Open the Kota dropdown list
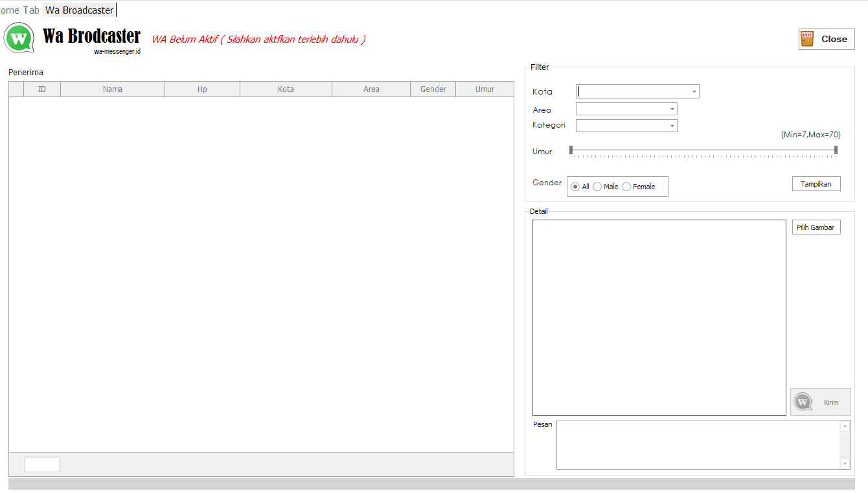This screenshot has height=493, width=868. 694,92
